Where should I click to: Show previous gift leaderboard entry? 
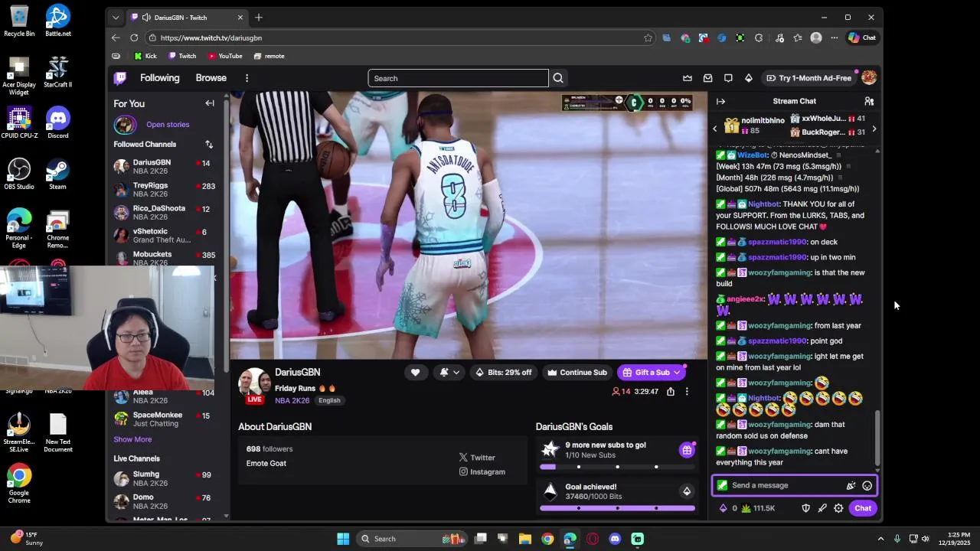pyautogui.click(x=715, y=129)
